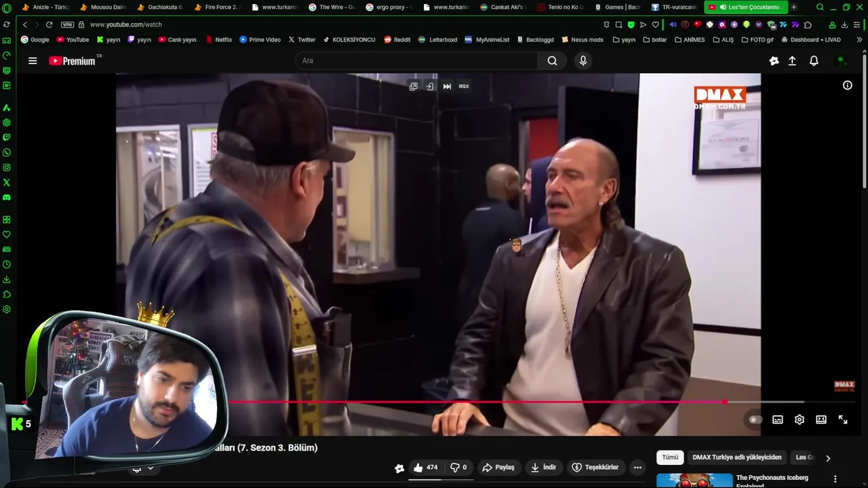Open the sidebar history clock icon
This screenshot has height=488, width=868.
[x=7, y=264]
